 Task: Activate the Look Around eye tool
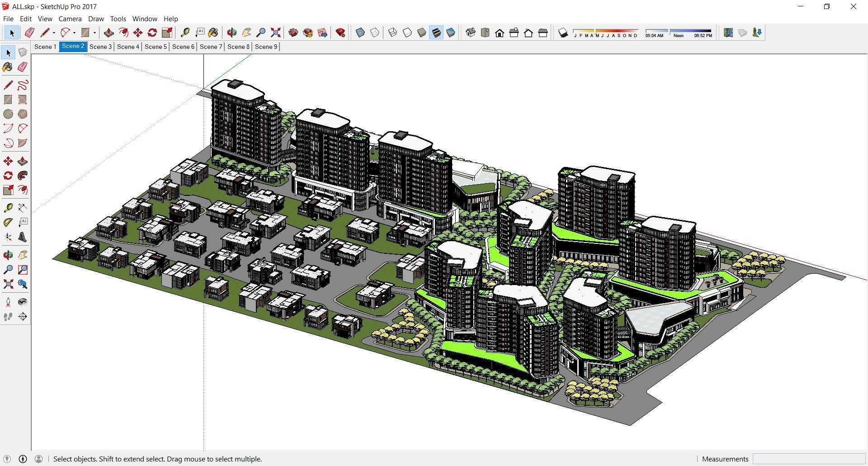point(23,302)
